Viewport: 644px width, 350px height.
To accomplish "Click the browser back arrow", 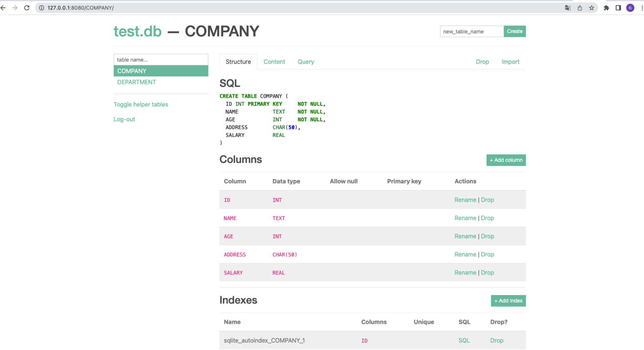I will click(x=3, y=8).
